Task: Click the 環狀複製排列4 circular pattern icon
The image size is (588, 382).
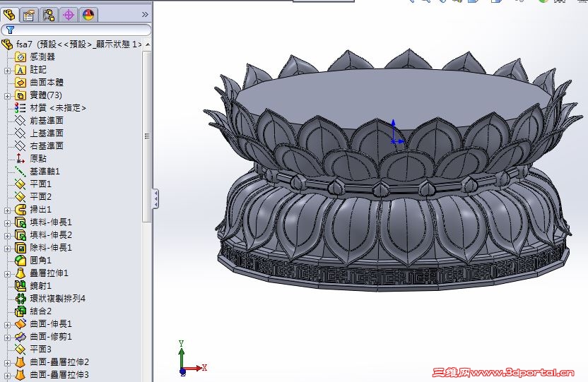Action: 20,299
